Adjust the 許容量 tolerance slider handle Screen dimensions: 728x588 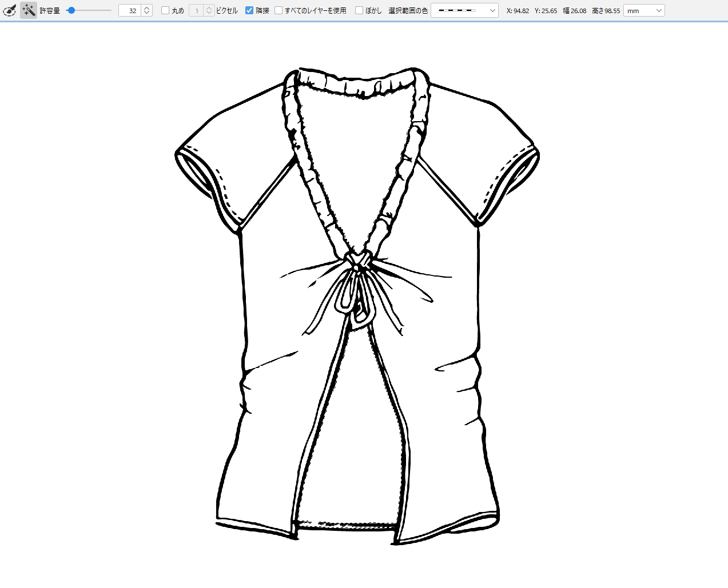(x=71, y=10)
